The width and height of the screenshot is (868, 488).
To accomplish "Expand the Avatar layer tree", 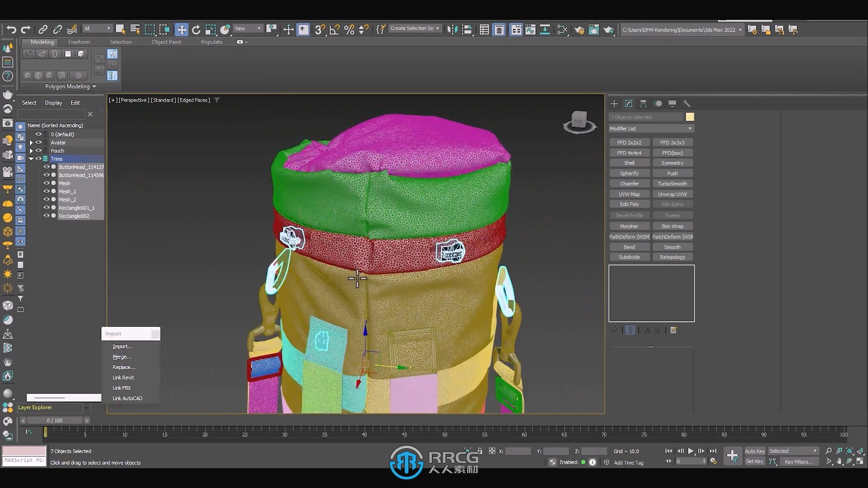I will tap(31, 142).
